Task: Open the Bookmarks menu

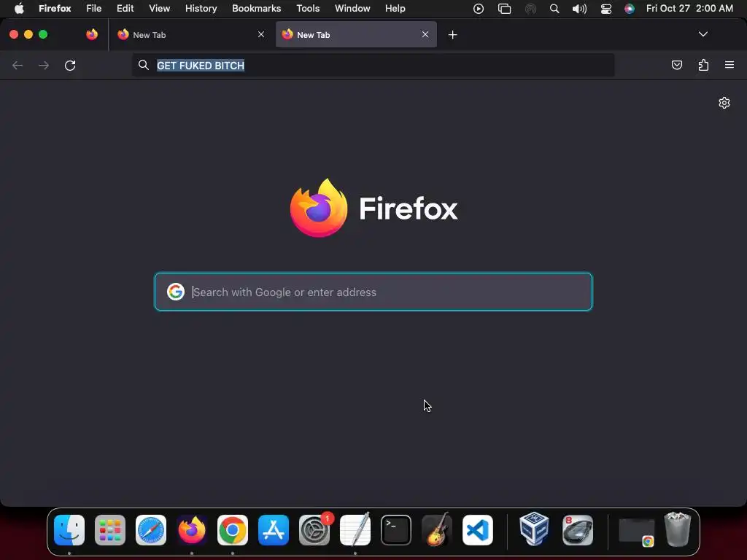Action: 256,9
